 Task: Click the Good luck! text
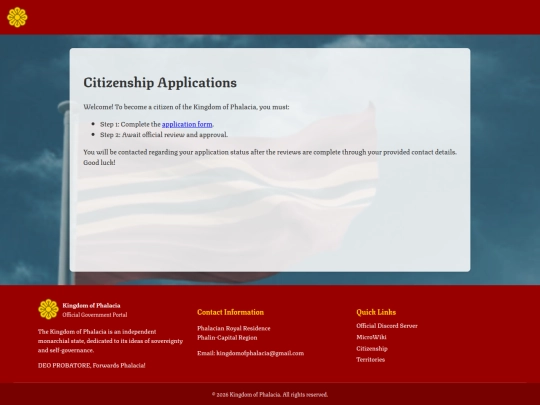[99, 163]
